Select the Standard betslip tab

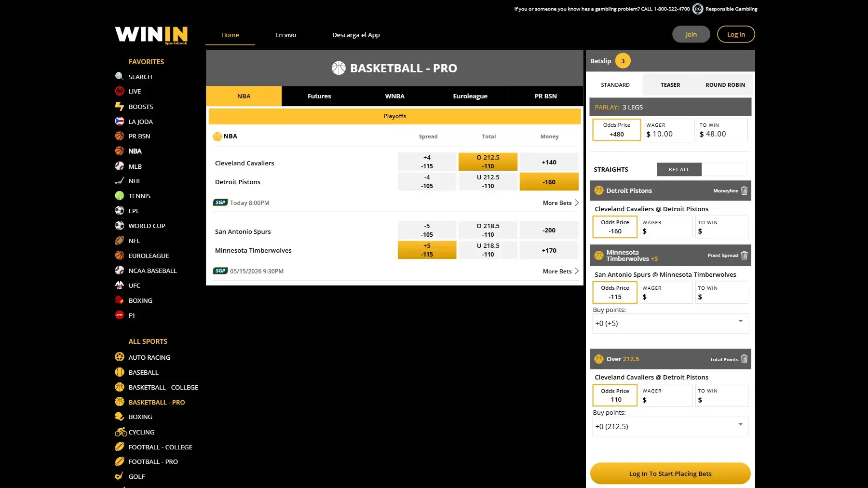click(x=615, y=85)
